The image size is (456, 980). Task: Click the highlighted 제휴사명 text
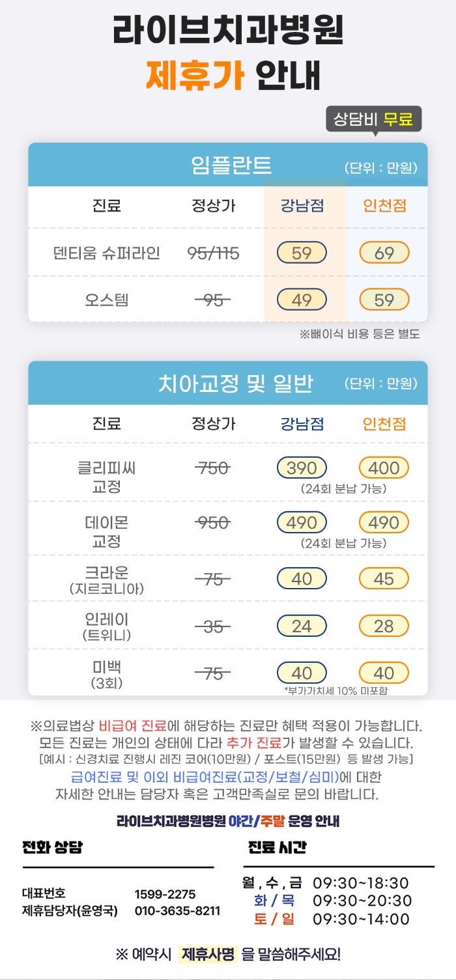click(208, 955)
